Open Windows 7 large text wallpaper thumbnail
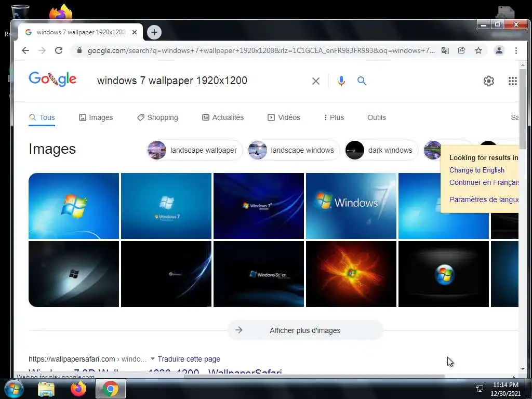Screen dimensions: 532x399 (x=351, y=206)
